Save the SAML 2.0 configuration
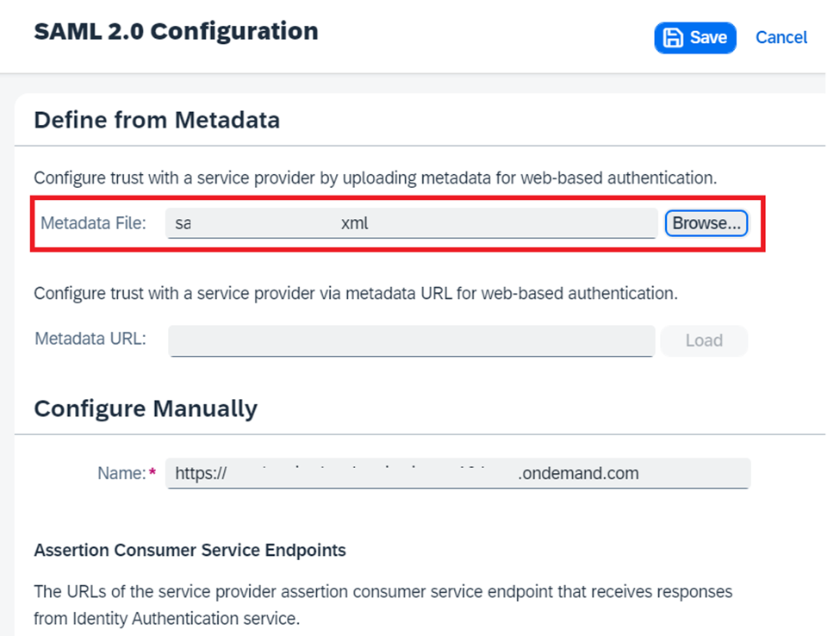This screenshot has width=840, height=636. 694,38
